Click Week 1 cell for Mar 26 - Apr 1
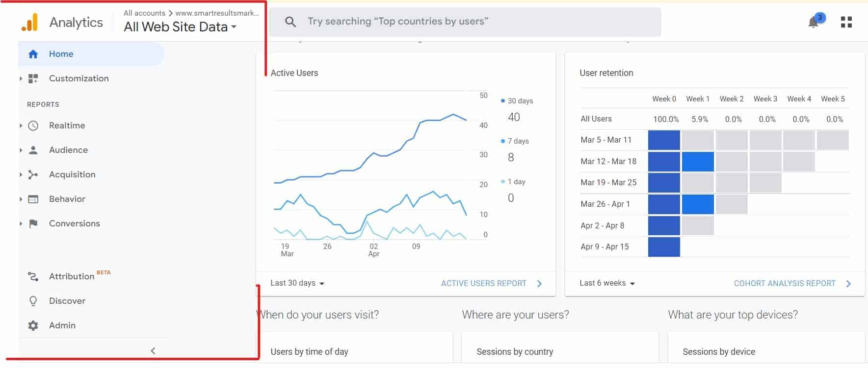Viewport: 868px width, 368px height. click(698, 204)
